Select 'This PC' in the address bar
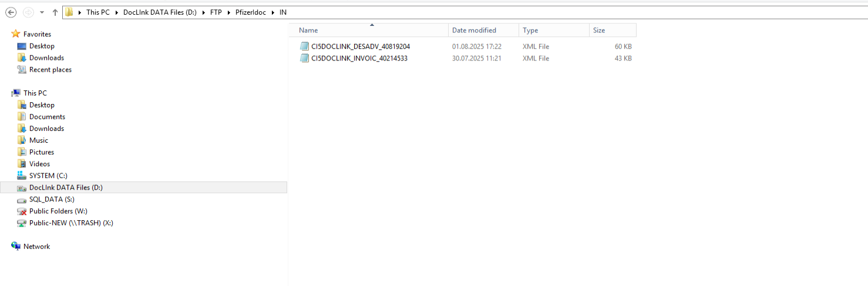The height and width of the screenshot is (286, 868). point(97,12)
